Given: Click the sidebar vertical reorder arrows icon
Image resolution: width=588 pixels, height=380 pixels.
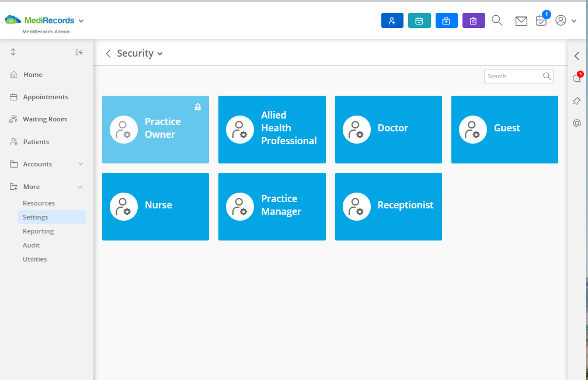Looking at the screenshot, I should (13, 52).
